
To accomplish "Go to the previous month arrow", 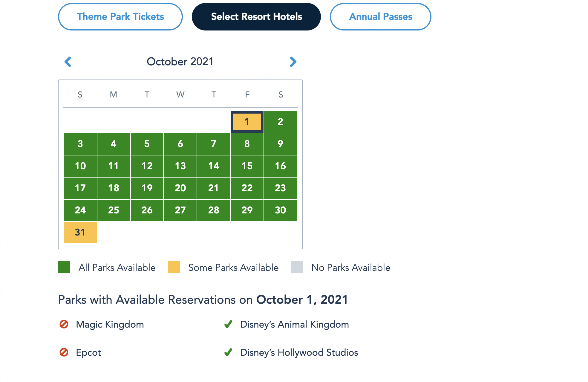I will point(68,62).
